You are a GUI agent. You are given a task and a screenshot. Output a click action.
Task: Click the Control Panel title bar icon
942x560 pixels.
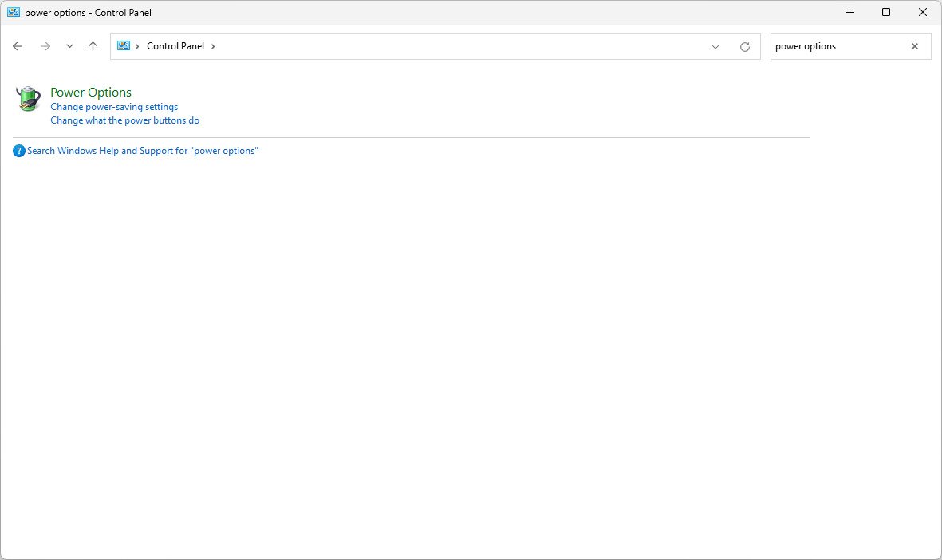(14, 12)
